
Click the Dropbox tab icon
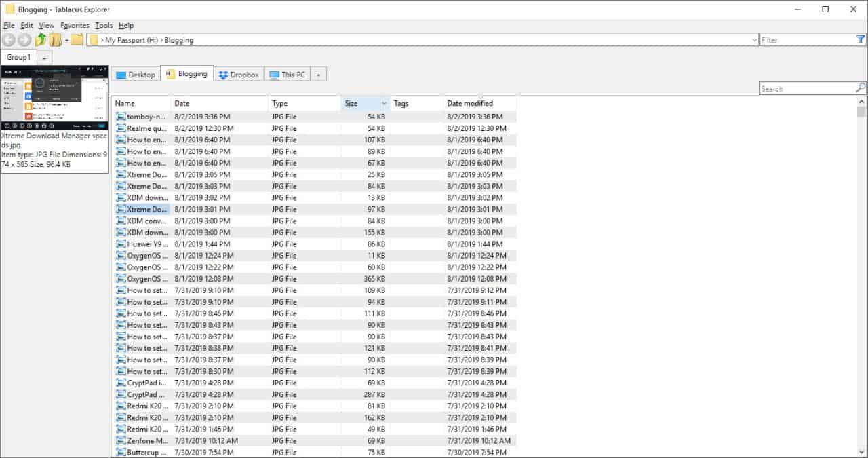pos(223,74)
